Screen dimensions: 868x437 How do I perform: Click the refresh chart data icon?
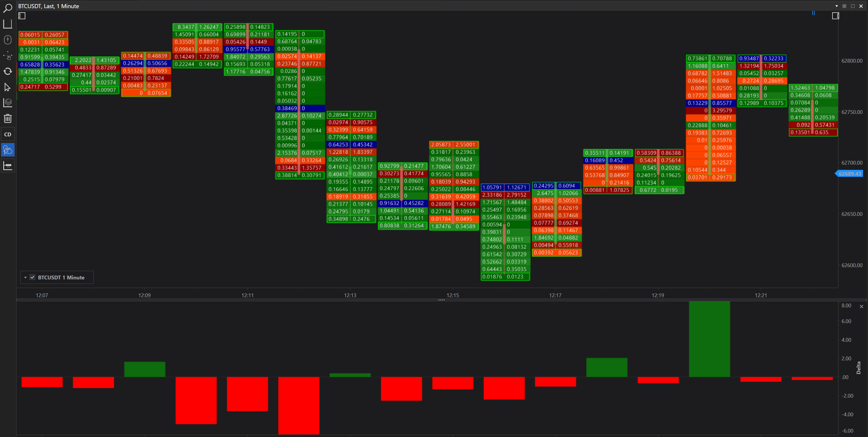click(7, 71)
